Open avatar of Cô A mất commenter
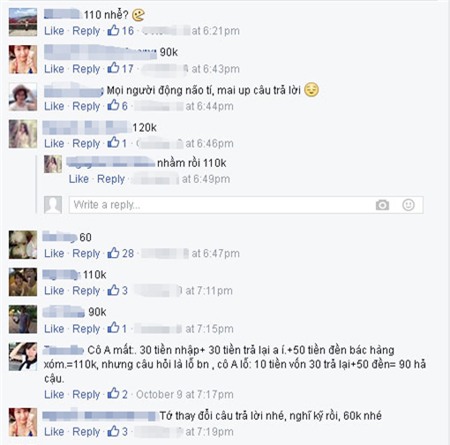Image resolution: width=450 pixels, height=445 pixels. pyautogui.click(x=23, y=356)
